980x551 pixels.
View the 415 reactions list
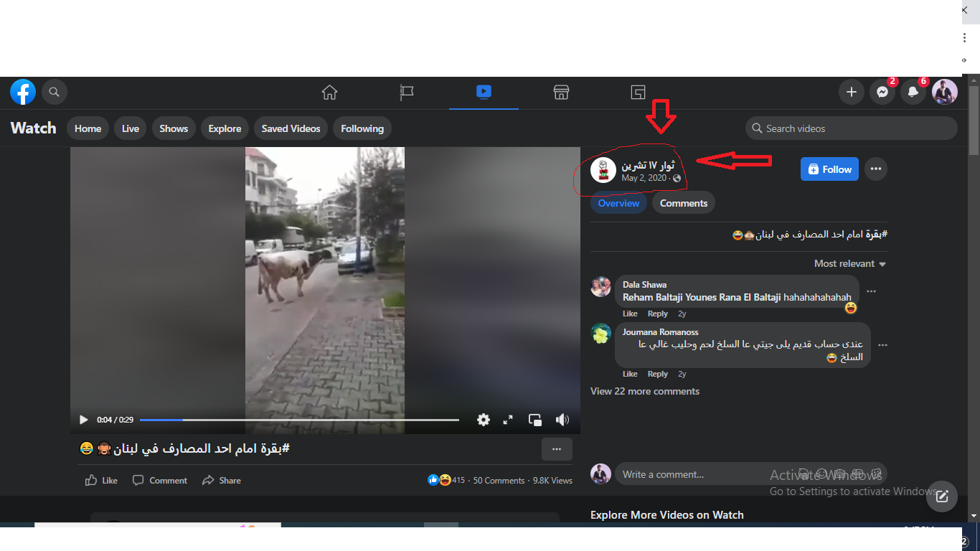(446, 480)
